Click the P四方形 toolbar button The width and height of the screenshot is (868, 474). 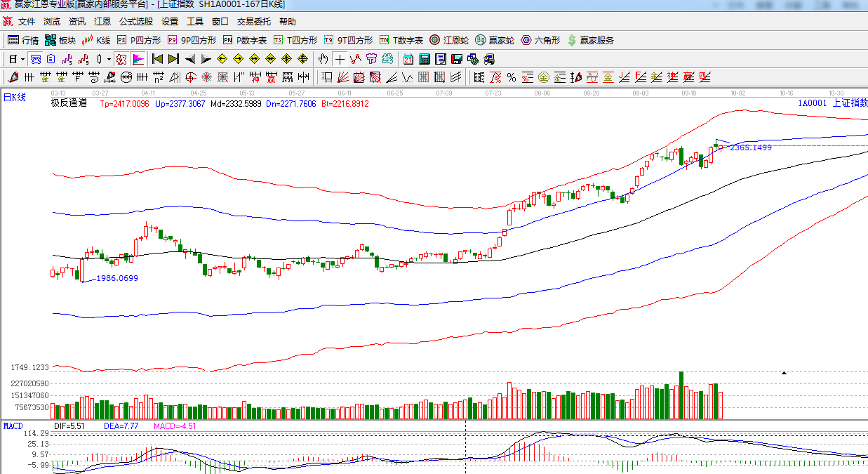[139, 40]
